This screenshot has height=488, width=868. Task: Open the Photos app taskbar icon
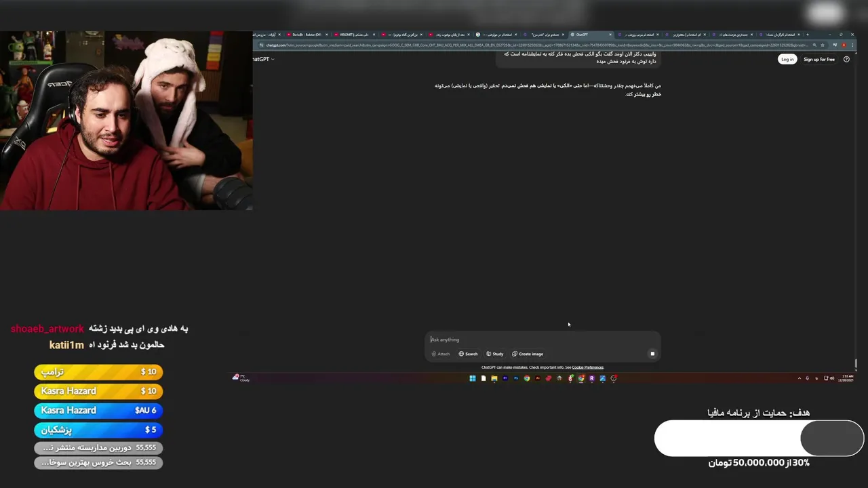[603, 378]
